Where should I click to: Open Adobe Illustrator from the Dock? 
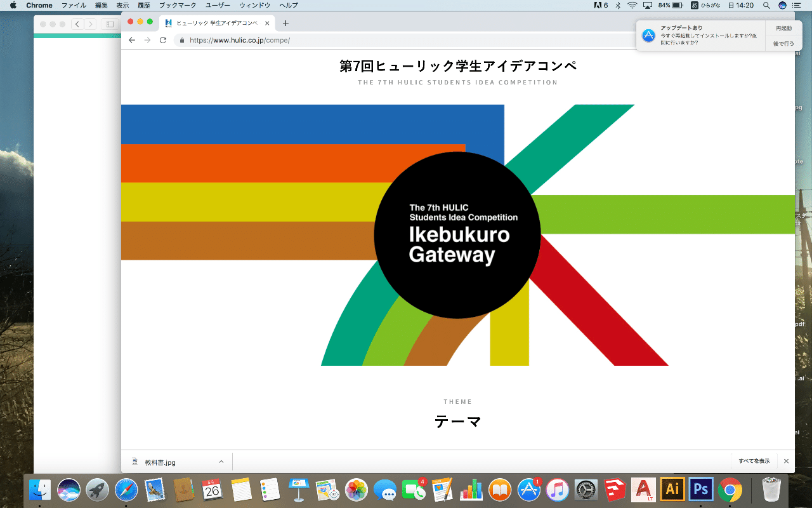672,490
